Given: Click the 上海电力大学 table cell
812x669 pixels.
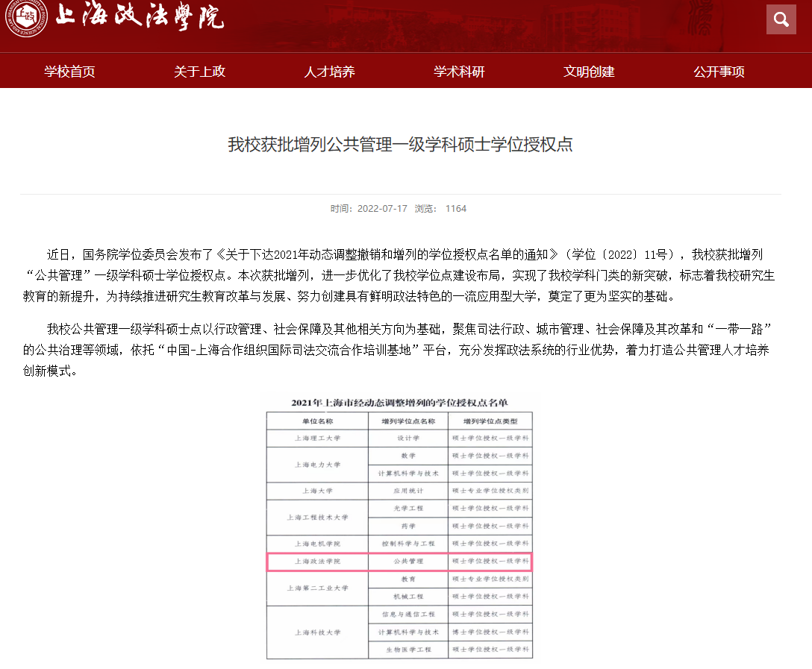Looking at the screenshot, I should pyautogui.click(x=317, y=465).
